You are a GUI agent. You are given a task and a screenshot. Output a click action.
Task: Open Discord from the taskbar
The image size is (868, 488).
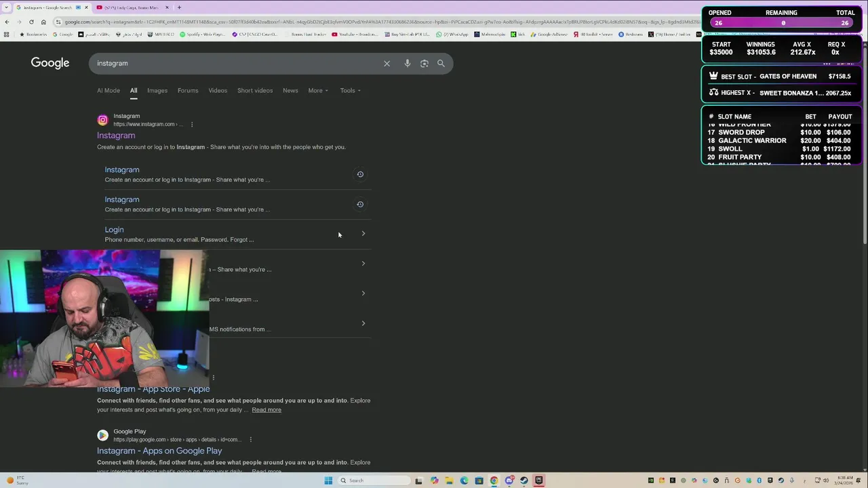pyautogui.click(x=509, y=481)
